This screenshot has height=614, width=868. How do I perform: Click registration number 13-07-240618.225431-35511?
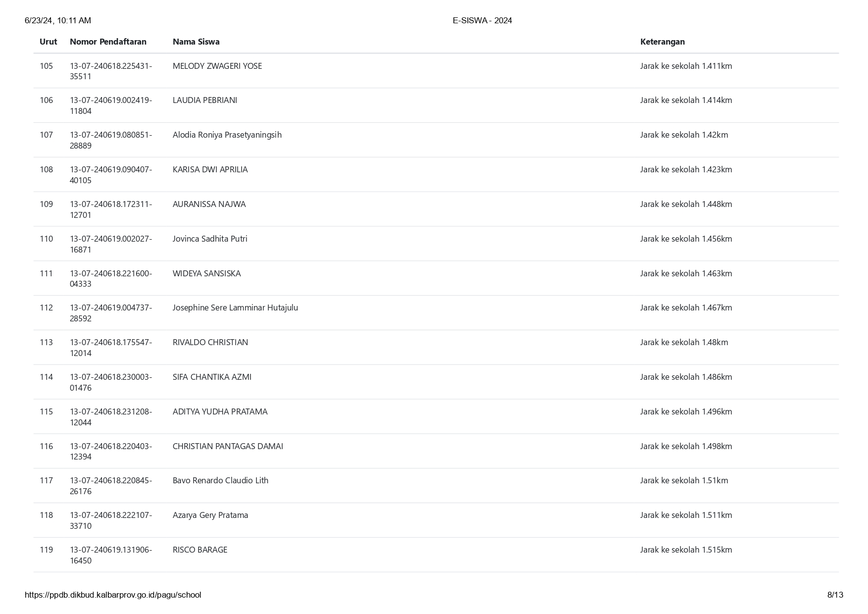click(x=111, y=71)
